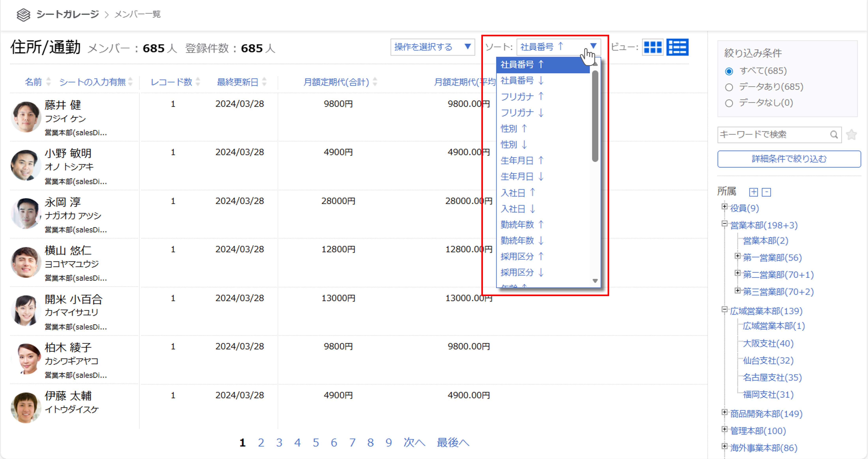This screenshot has height=459, width=868.
Task: Expand all departments with plus icon
Action: (753, 192)
